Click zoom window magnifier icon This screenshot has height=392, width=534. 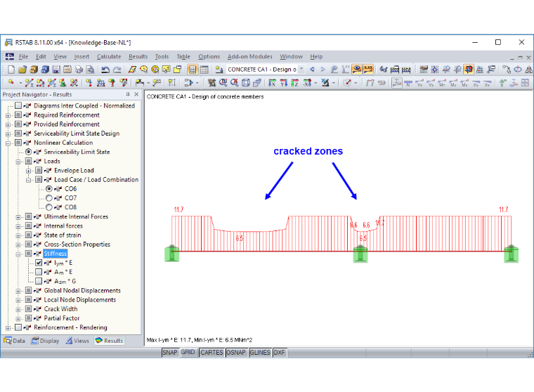(223, 83)
